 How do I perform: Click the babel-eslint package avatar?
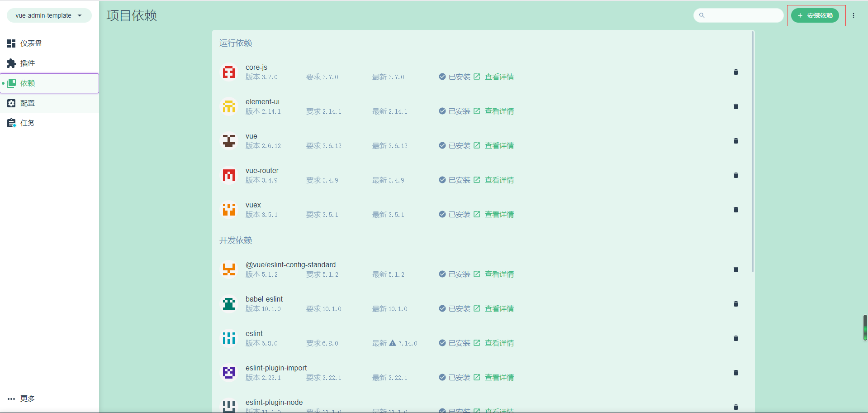point(229,304)
